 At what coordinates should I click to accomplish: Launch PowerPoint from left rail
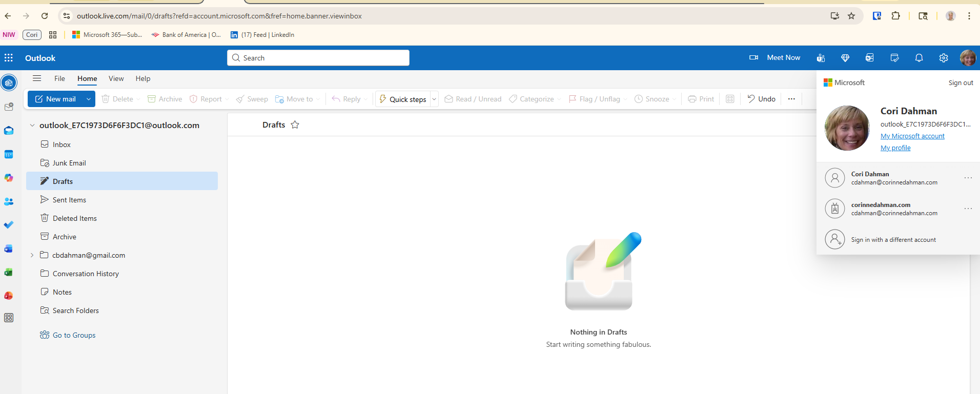coord(9,296)
